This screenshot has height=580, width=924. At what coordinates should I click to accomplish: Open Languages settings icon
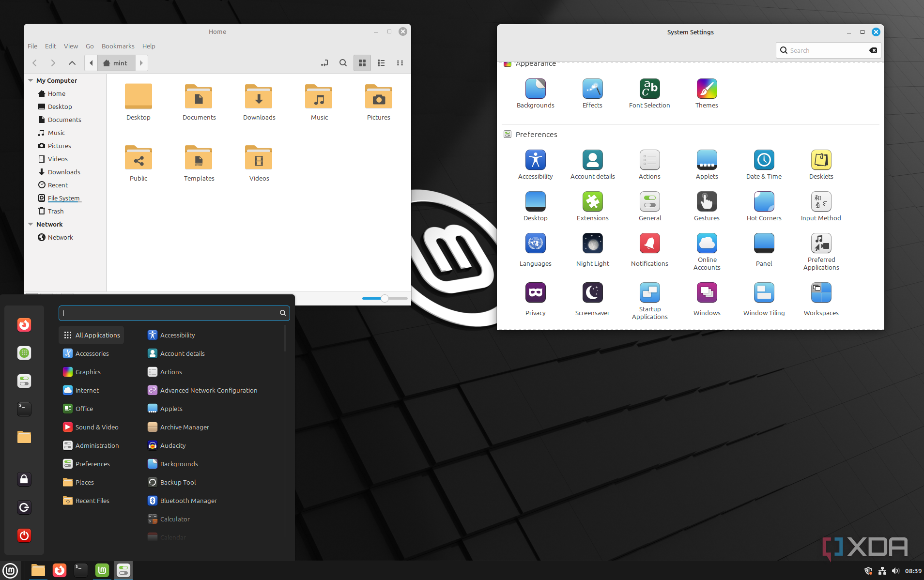tap(535, 250)
